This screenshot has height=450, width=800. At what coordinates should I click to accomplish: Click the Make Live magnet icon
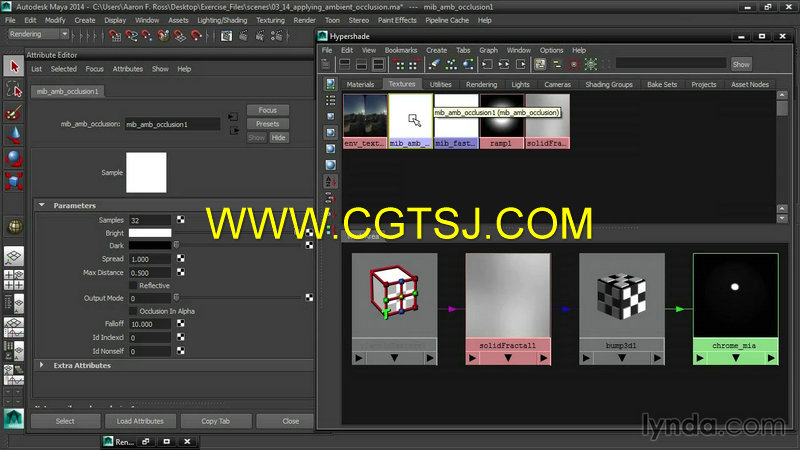pyautogui.click(x=196, y=36)
